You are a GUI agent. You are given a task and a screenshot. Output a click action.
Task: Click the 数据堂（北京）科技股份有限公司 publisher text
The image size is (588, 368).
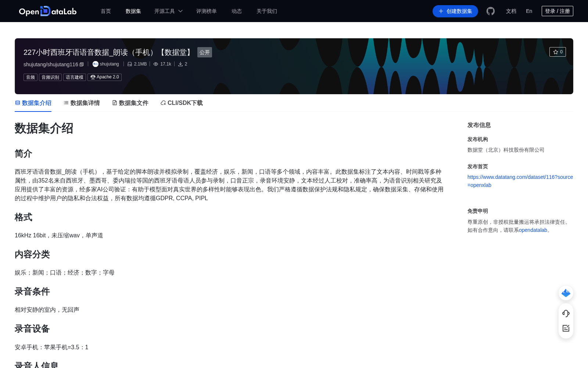coord(506,150)
